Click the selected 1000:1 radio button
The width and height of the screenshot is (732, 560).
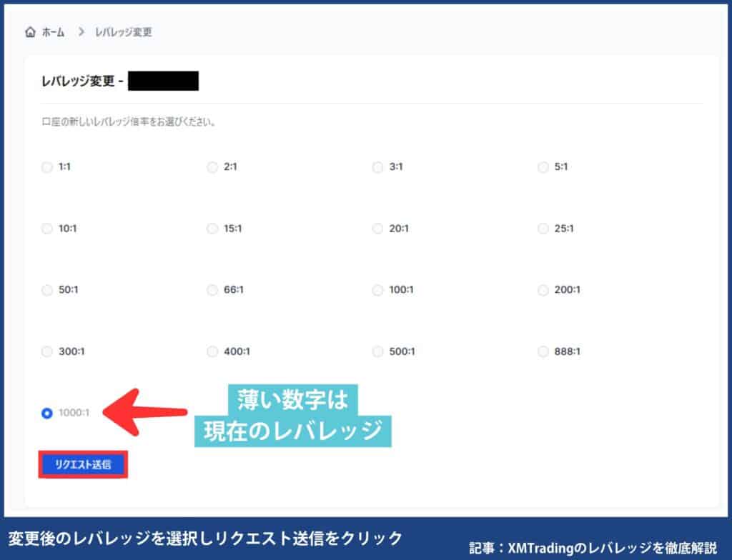click(x=45, y=411)
